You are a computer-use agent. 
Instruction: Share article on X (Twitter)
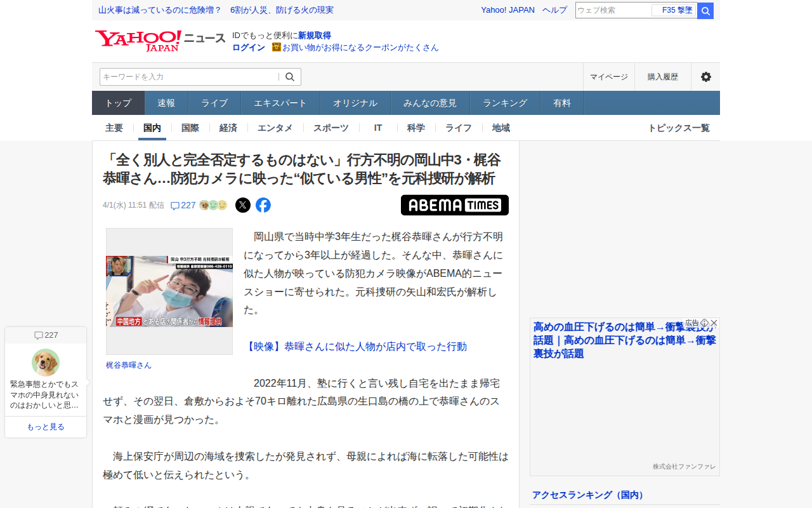243,205
